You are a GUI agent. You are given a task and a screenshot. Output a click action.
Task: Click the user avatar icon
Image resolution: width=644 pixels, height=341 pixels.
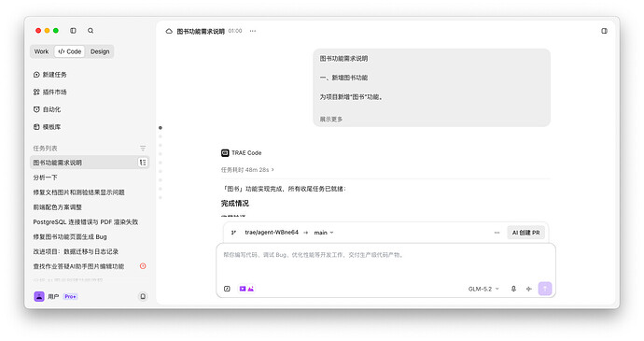click(39, 296)
